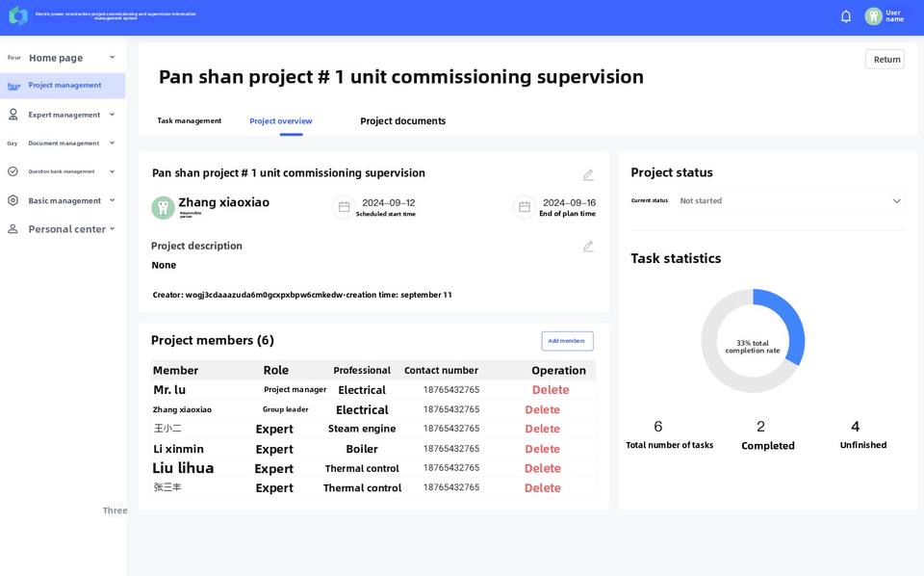Click the Scheduled start time calendar icon

345,207
